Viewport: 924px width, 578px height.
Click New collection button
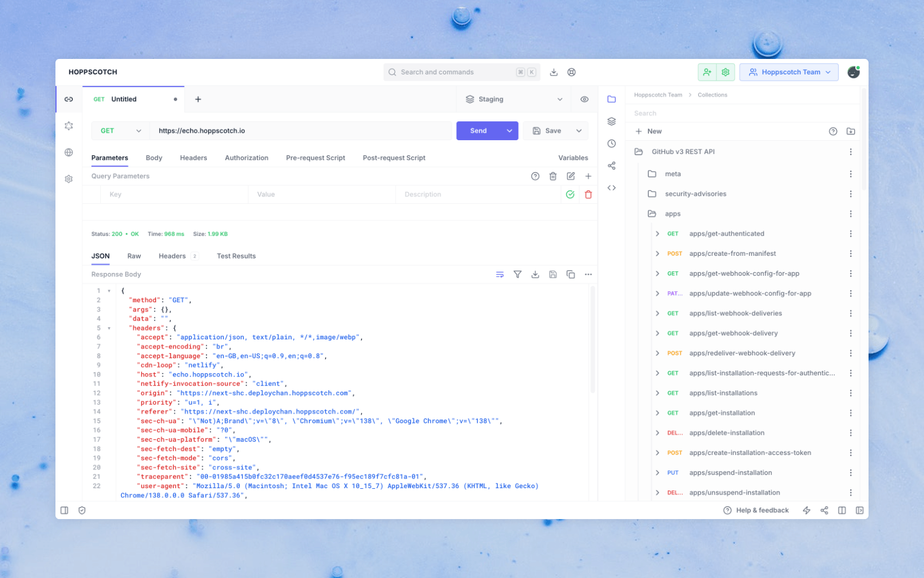[x=648, y=131]
